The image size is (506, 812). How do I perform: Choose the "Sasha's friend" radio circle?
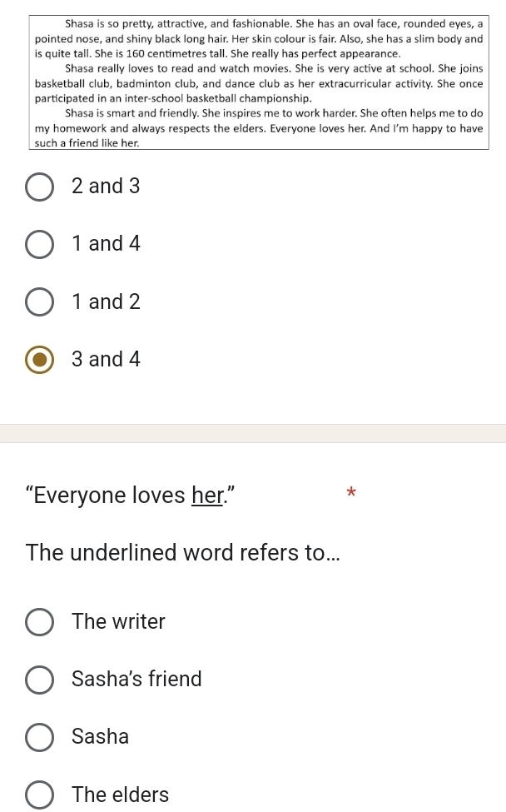(x=40, y=680)
